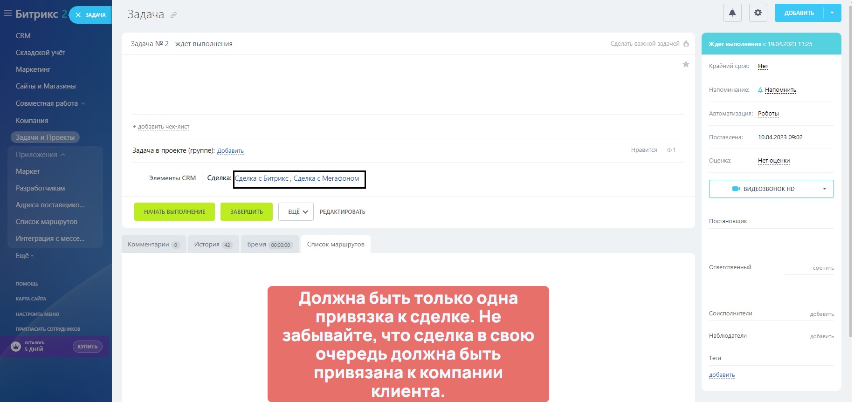Viewport: 868px width, 402px height.
Task: Add the task to a project via Добавить
Action: click(x=230, y=151)
